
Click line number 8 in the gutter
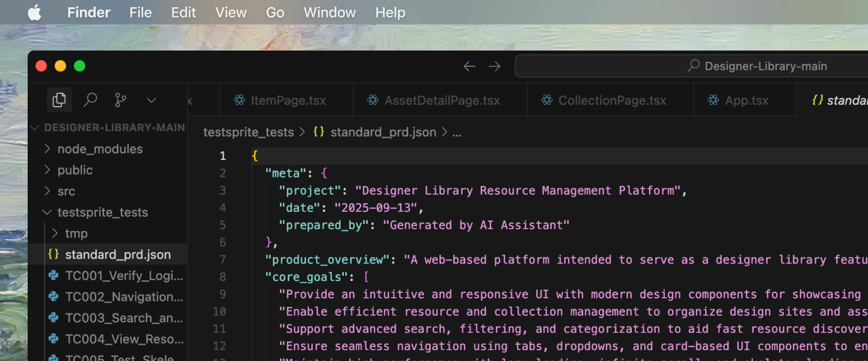point(222,277)
